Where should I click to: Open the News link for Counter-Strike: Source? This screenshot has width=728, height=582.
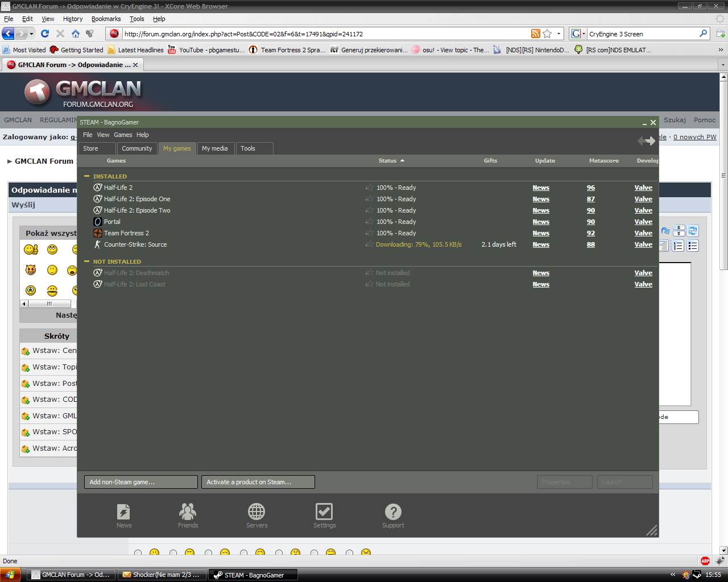point(541,244)
